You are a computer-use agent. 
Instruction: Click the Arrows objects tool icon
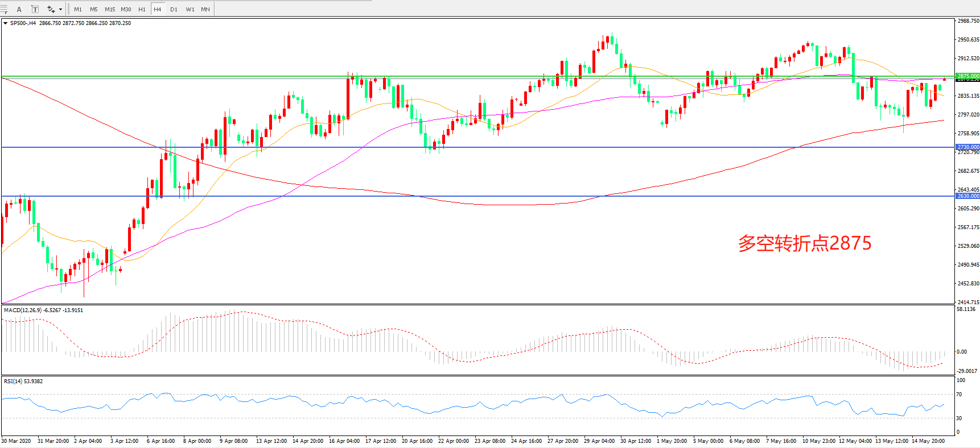pyautogui.click(x=51, y=9)
